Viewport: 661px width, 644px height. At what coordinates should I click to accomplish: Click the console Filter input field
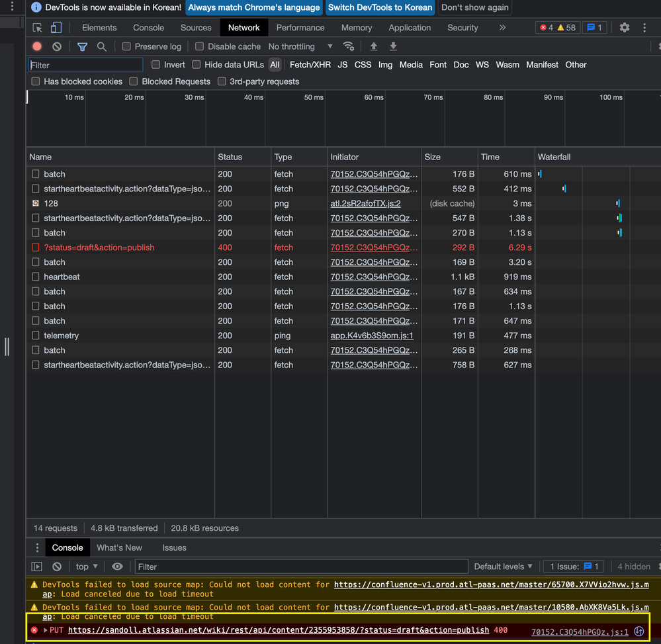[x=301, y=567]
